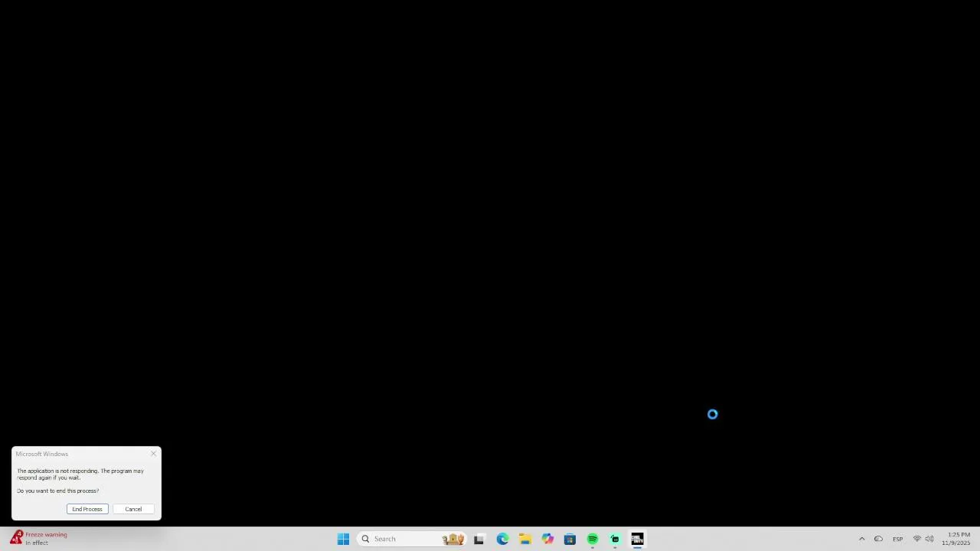
Task: Open the Copilot app on the taskbar
Action: click(547, 539)
